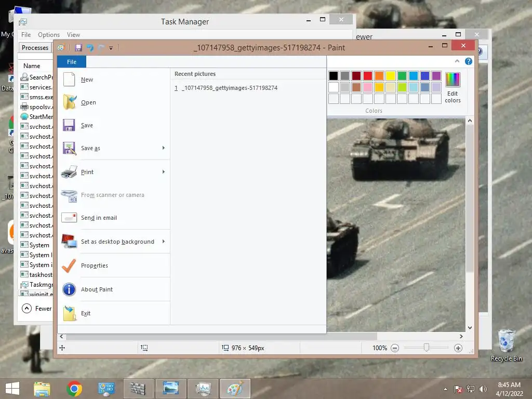Viewport: 532px width, 399px height.
Task: Pick the purple color swatch
Action: click(436, 76)
